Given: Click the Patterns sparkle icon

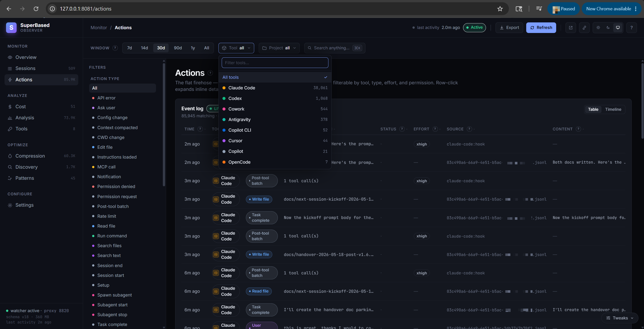Looking at the screenshot, I should point(10,178).
